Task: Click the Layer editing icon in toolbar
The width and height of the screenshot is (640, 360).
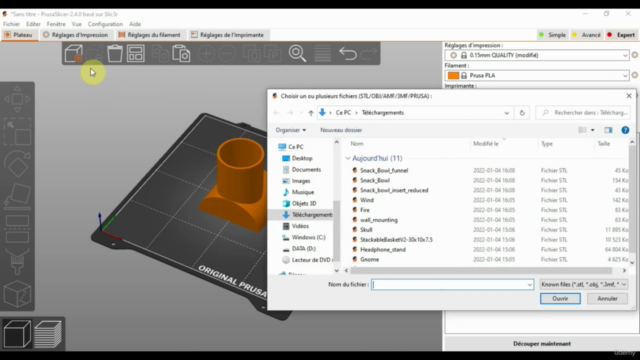Action: 322,53
